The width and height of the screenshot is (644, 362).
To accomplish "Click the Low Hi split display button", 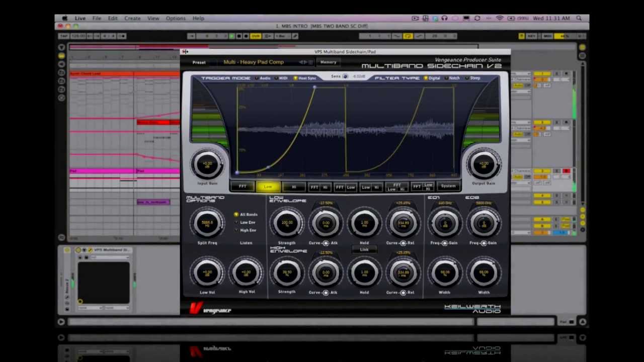I will coord(371,187).
